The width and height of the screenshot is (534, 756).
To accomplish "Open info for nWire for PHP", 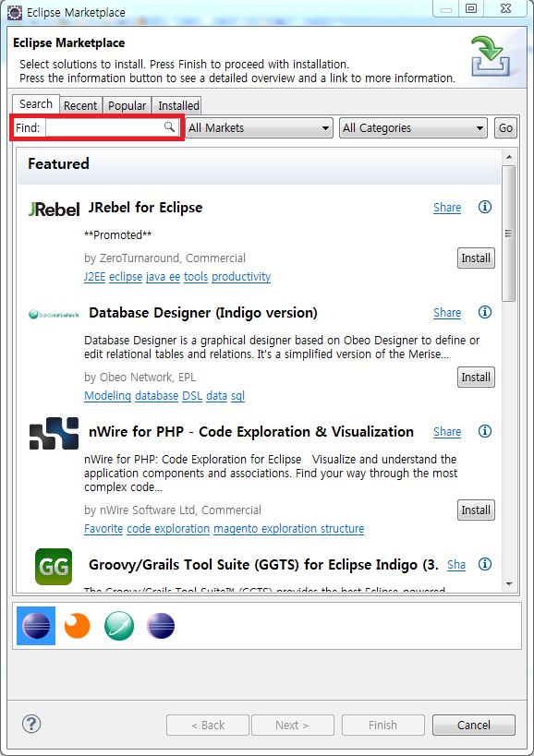I will point(485,431).
